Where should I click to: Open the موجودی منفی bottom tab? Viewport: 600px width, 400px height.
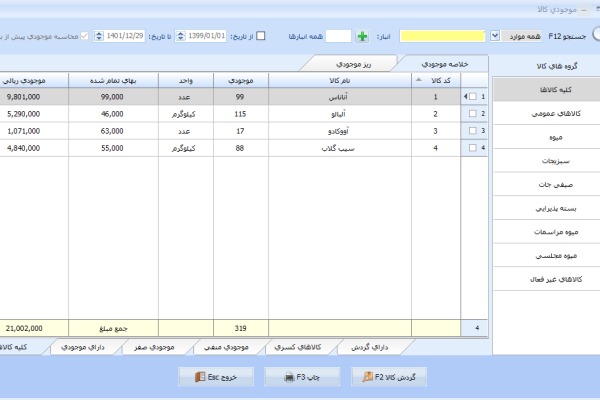coord(226,347)
